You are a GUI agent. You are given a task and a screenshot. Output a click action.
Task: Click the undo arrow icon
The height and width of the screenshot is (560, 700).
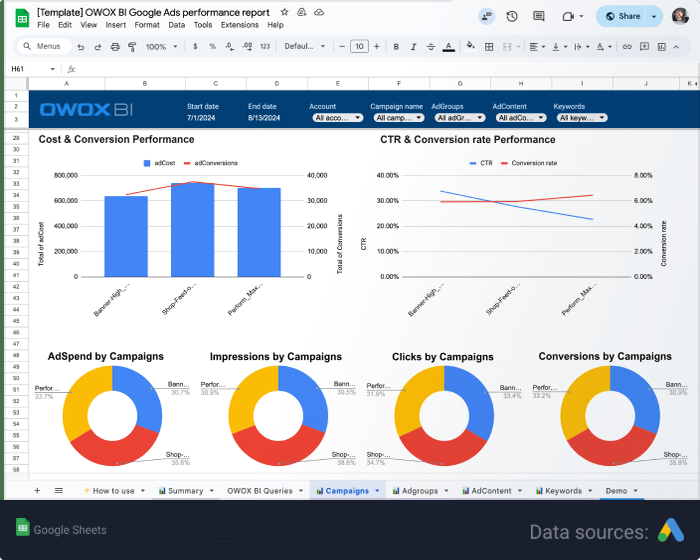pos(81,47)
